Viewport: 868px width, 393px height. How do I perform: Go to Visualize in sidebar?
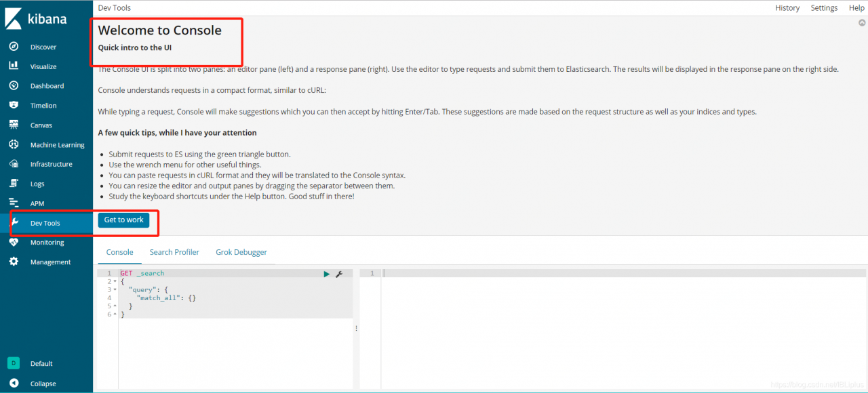[43, 66]
